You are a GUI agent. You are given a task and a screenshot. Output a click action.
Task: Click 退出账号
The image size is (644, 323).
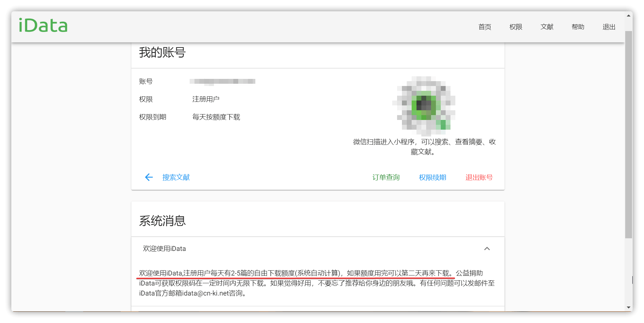point(479,177)
